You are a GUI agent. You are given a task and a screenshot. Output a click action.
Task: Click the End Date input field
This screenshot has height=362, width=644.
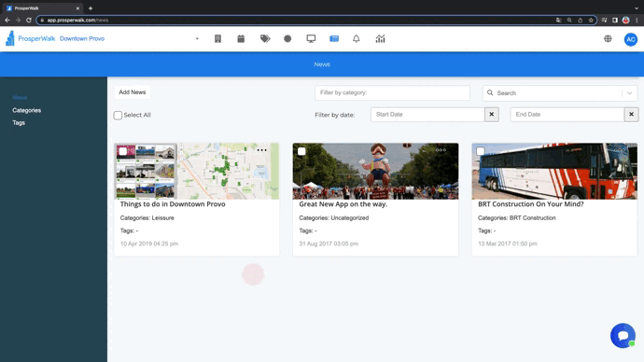pos(567,115)
